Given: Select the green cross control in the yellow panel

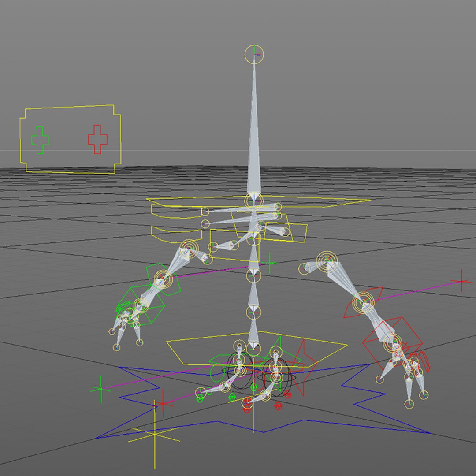Looking at the screenshot, I should coord(40,140).
